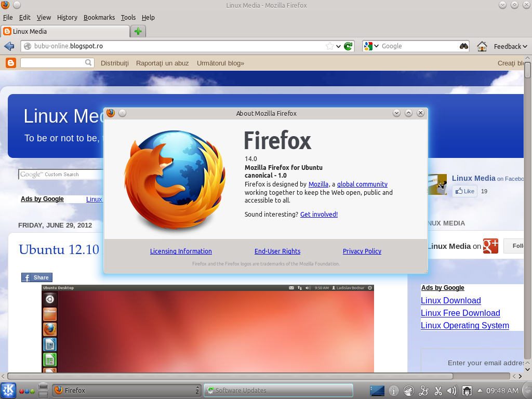Screen dimensions: 532x399
Task: Open Klipper scissors clipboard tray icon
Action: (438, 391)
